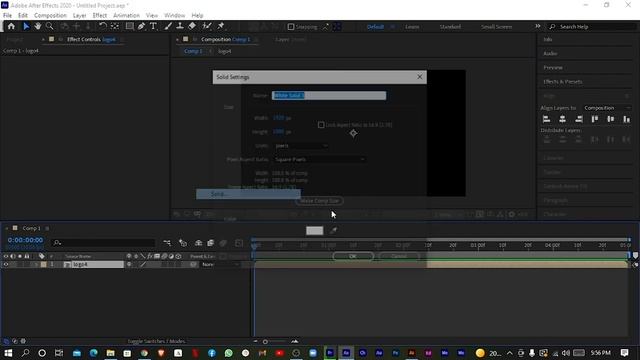Select the Roto Brush tool
The image size is (640, 360).
pyautogui.click(x=207, y=26)
